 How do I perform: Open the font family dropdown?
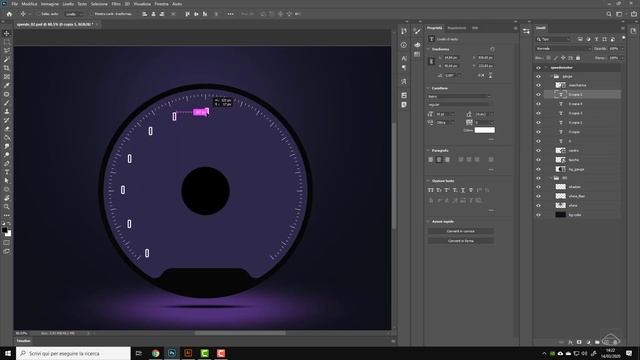[x=459, y=97]
